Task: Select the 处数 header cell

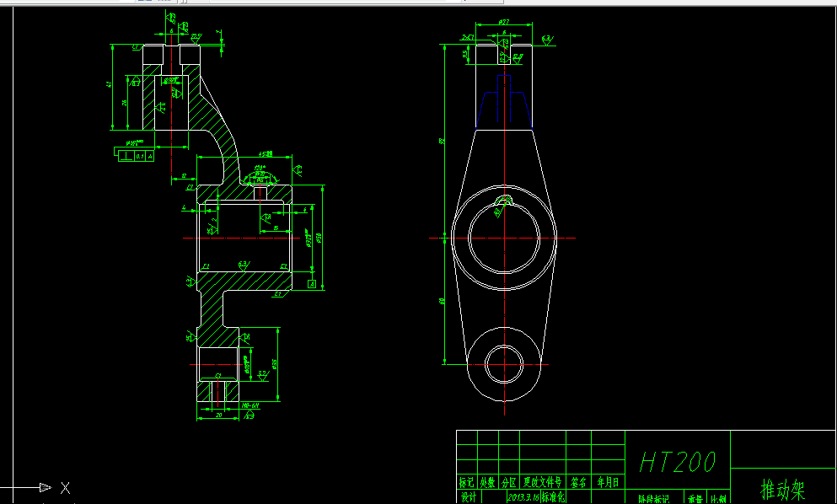Action: 487,482
